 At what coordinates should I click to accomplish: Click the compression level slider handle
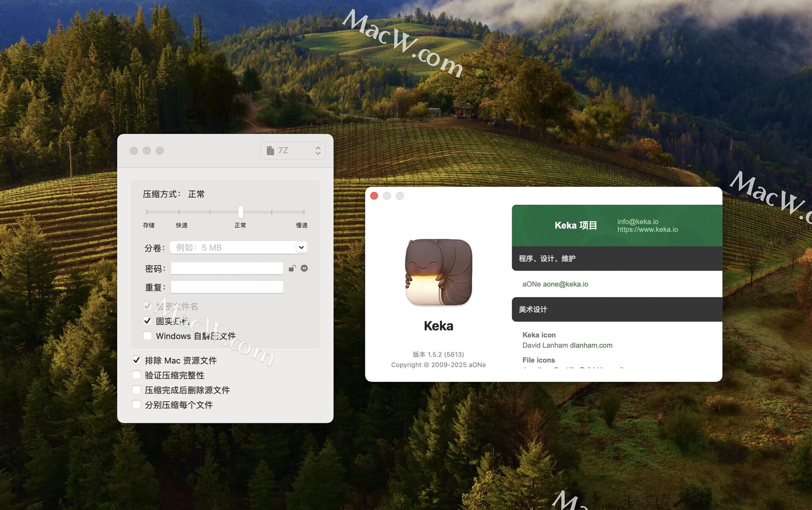[x=241, y=211]
